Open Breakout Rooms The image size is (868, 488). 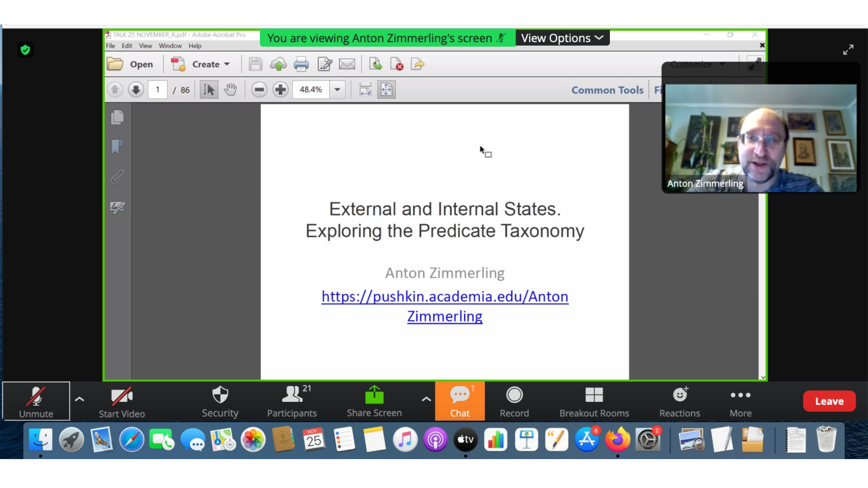(594, 401)
